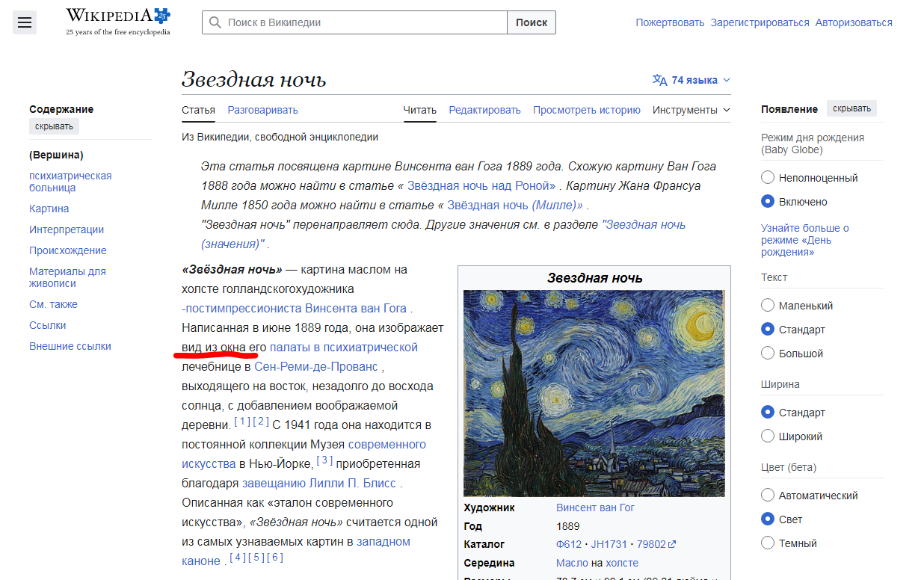This screenshot has height=580, width=924.
Task: Go to Внешние ссылки section
Action: point(70,346)
